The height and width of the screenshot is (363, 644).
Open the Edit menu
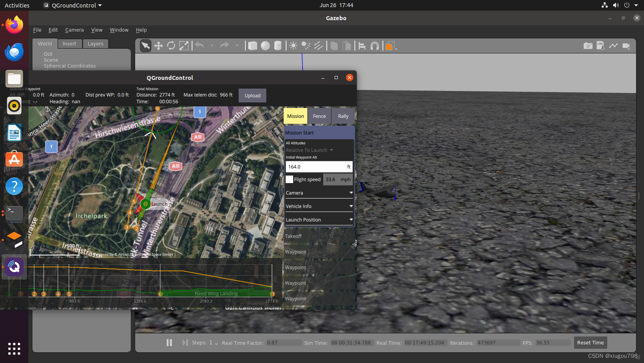pyautogui.click(x=53, y=30)
